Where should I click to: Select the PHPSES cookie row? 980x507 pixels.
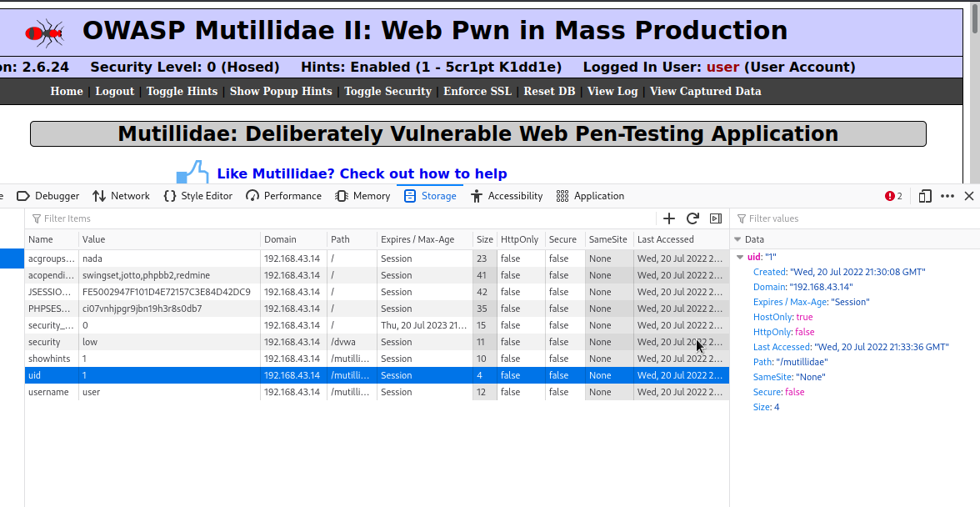(377, 309)
